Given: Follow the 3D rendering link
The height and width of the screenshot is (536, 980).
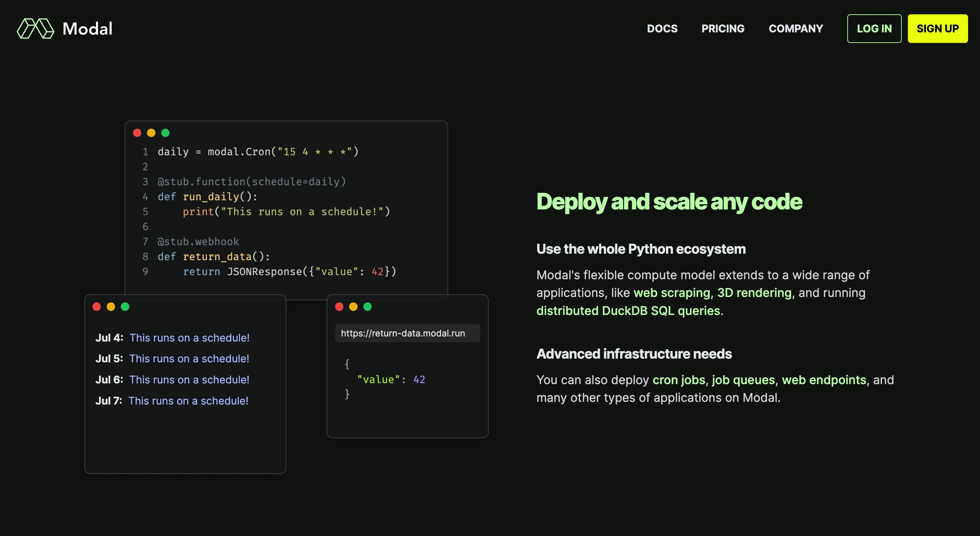Looking at the screenshot, I should pyautogui.click(x=754, y=293).
